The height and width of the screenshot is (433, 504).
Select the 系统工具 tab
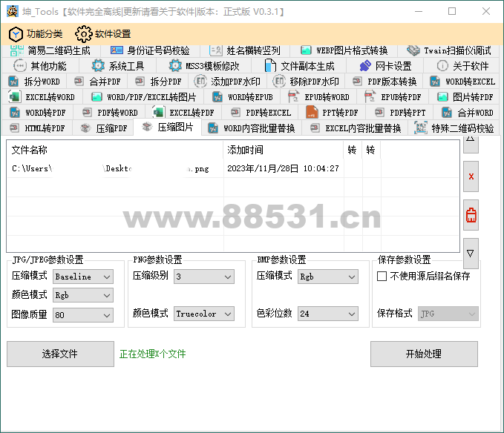tap(117, 66)
